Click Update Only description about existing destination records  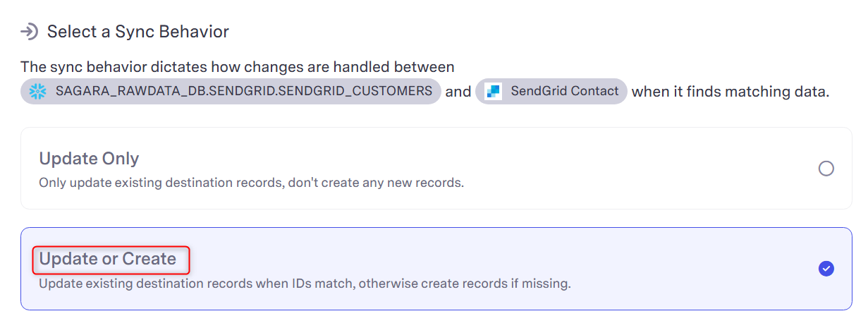click(x=251, y=183)
